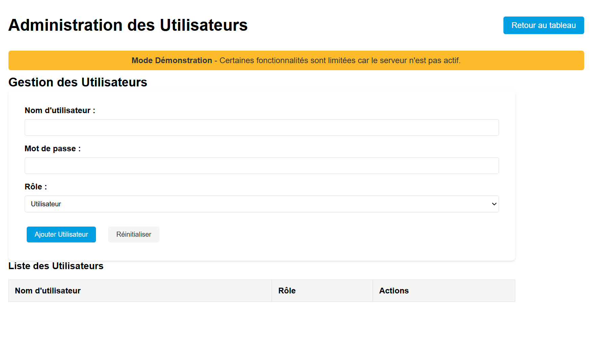Click the Utilisateur value in role selector
Viewport: 596px width, 364px height.
(46, 204)
